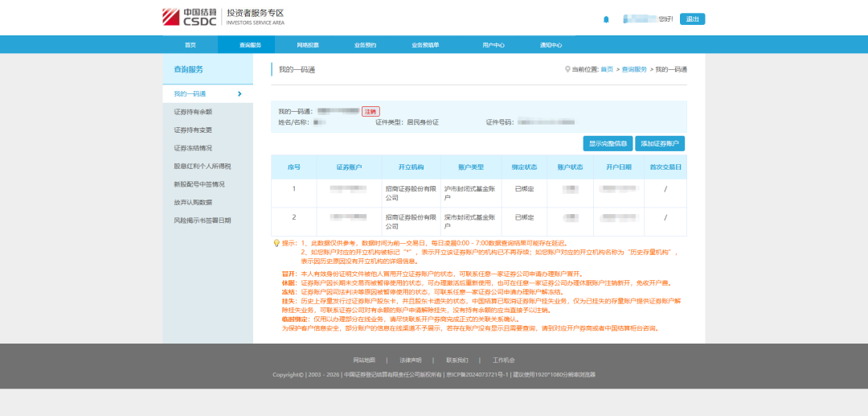Click the 联系我们 footer link
This screenshot has width=868, height=416.
pyautogui.click(x=457, y=360)
